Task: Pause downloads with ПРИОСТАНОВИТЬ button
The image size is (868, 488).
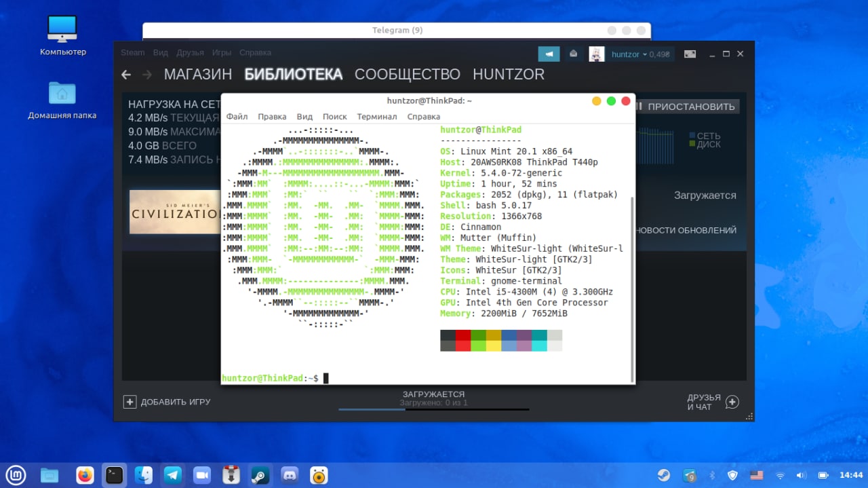Action: click(688, 107)
